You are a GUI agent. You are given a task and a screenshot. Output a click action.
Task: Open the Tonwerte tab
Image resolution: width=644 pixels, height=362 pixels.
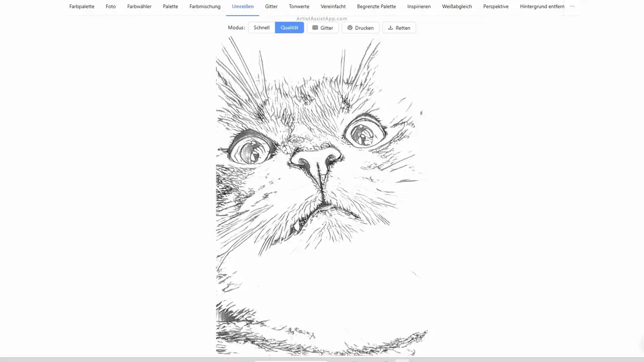299,7
